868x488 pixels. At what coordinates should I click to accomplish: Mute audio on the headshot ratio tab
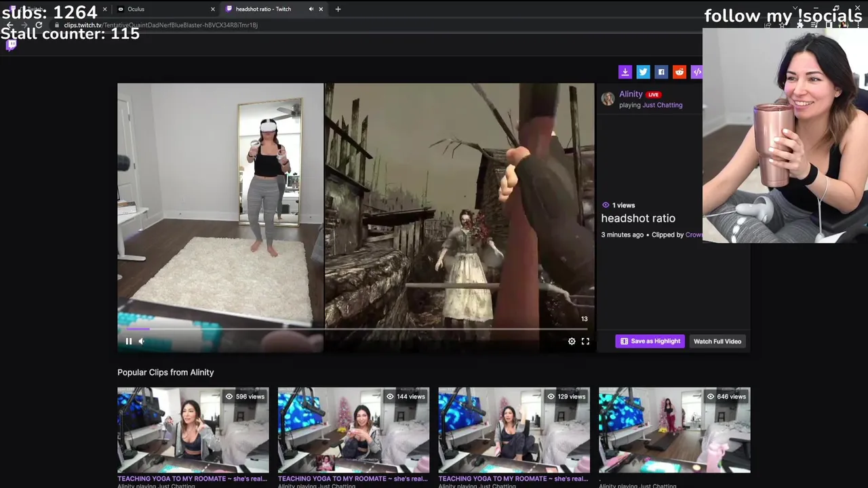(x=311, y=9)
